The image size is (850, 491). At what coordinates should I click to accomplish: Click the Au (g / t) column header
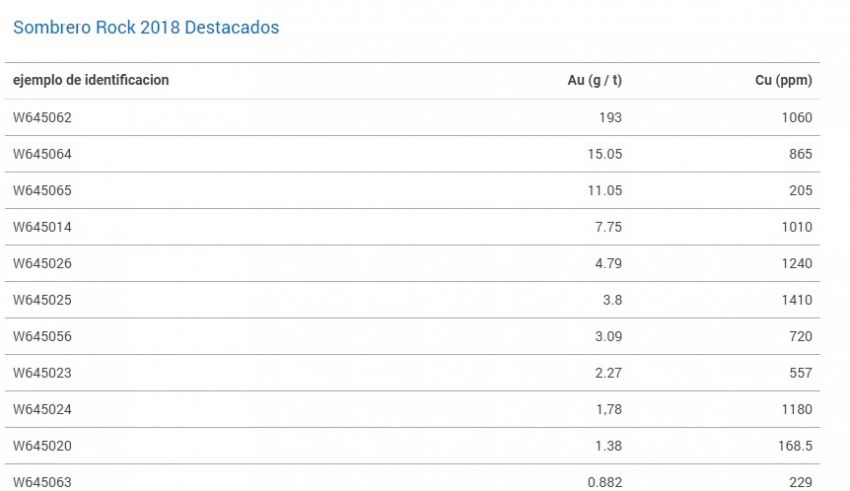[x=595, y=80]
